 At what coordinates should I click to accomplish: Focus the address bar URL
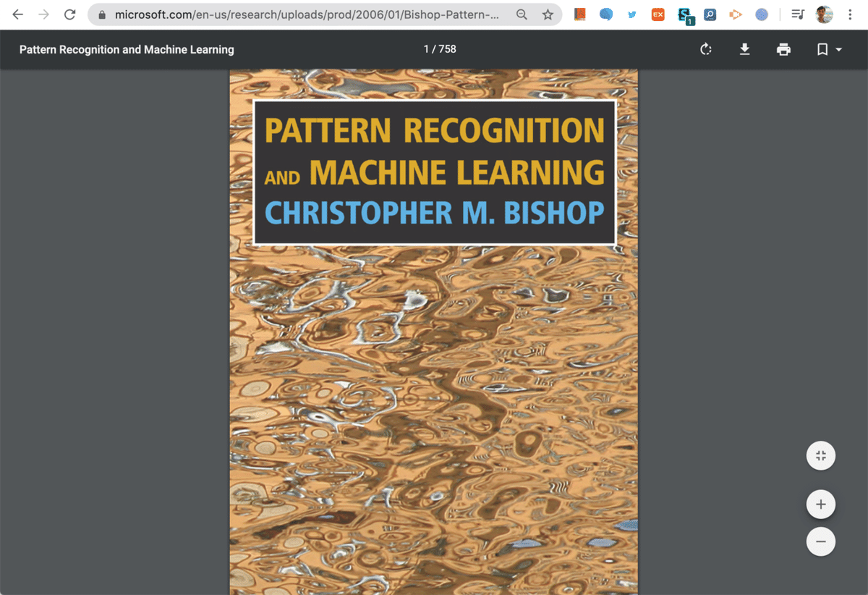click(x=307, y=14)
